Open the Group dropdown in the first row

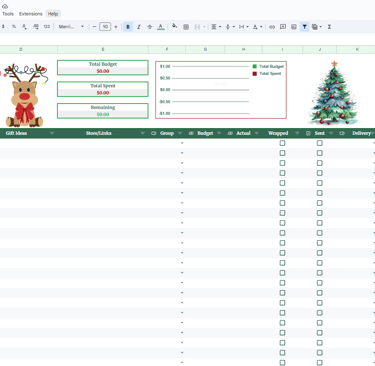(182, 143)
